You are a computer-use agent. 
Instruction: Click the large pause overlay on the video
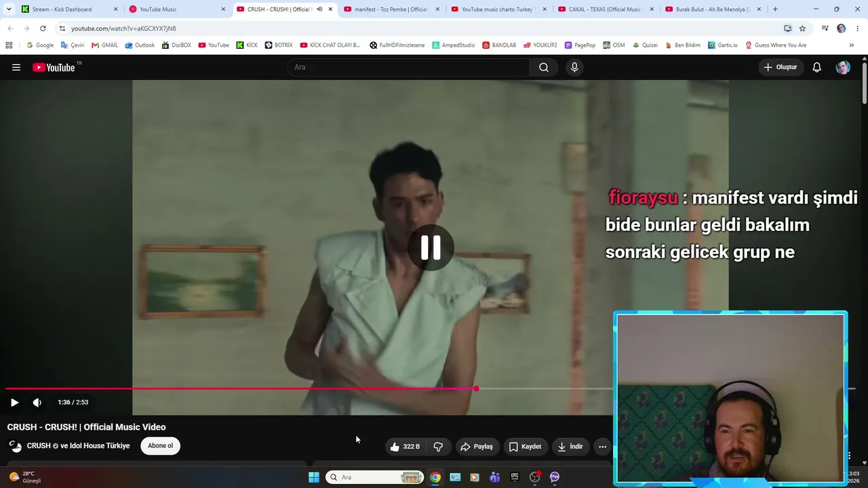431,247
